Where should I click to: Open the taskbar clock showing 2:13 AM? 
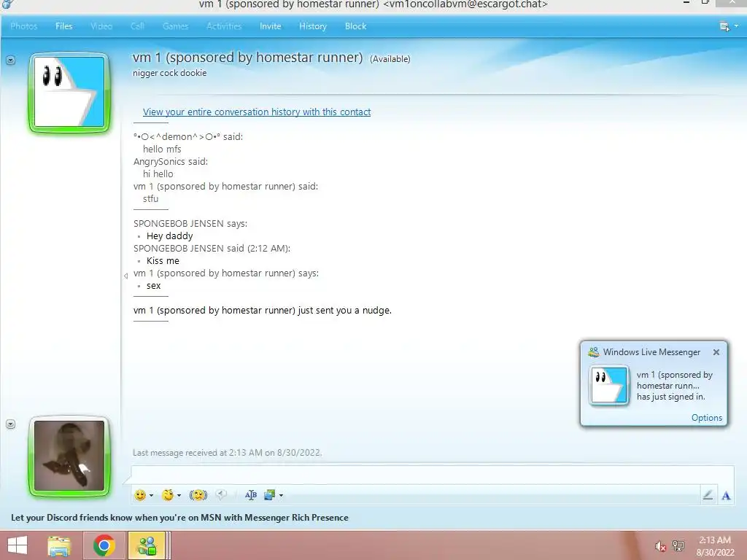(715, 546)
